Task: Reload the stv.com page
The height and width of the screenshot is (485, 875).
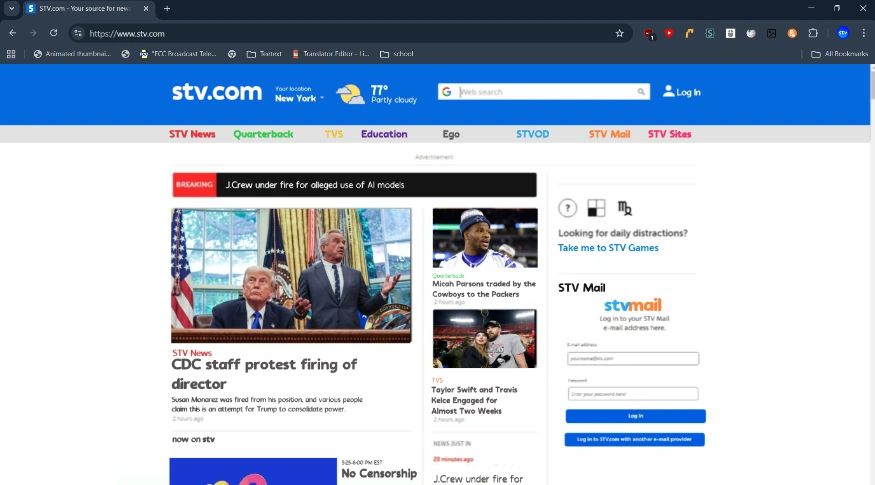Action: click(x=54, y=33)
